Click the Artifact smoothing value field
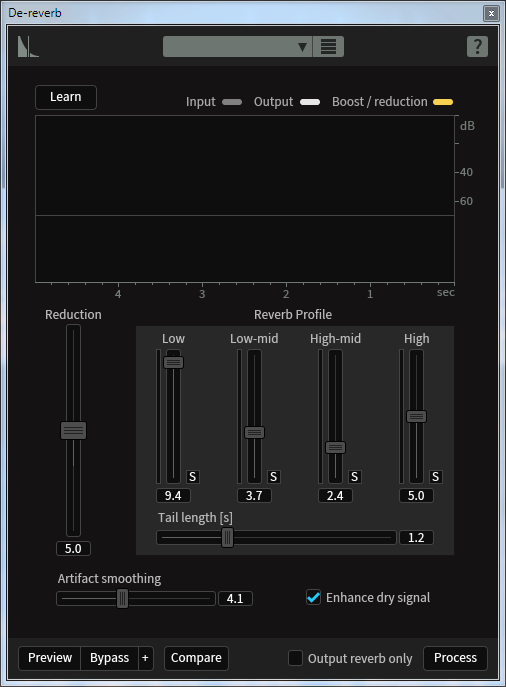Image resolution: width=506 pixels, height=687 pixels. pos(235,598)
